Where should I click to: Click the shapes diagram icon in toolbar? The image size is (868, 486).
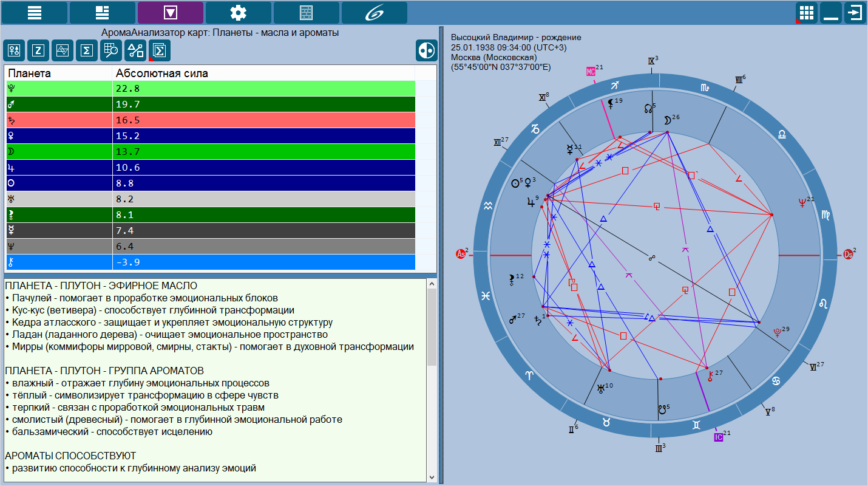(135, 50)
